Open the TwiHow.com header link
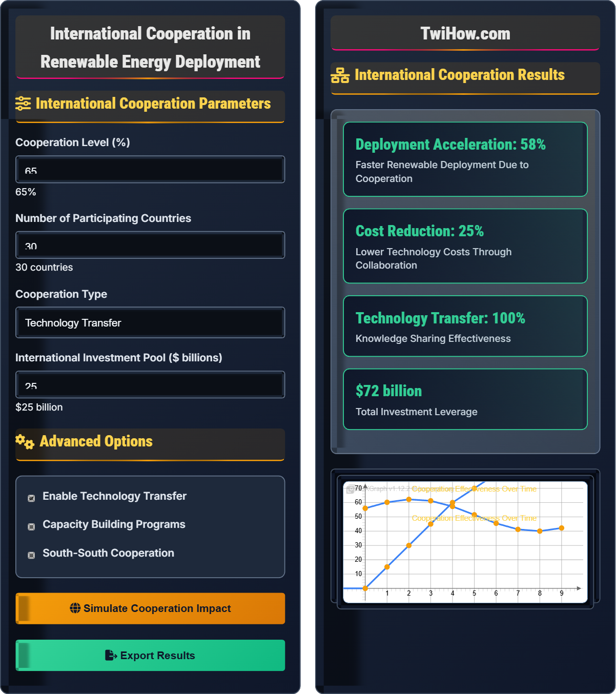The width and height of the screenshot is (616, 694). tap(465, 33)
